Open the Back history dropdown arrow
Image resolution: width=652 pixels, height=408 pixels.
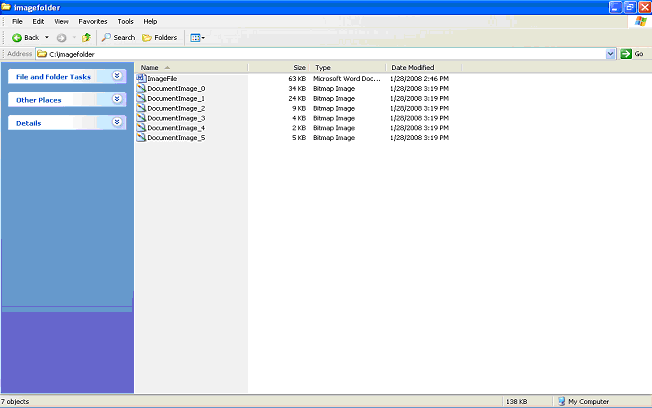click(x=47, y=37)
